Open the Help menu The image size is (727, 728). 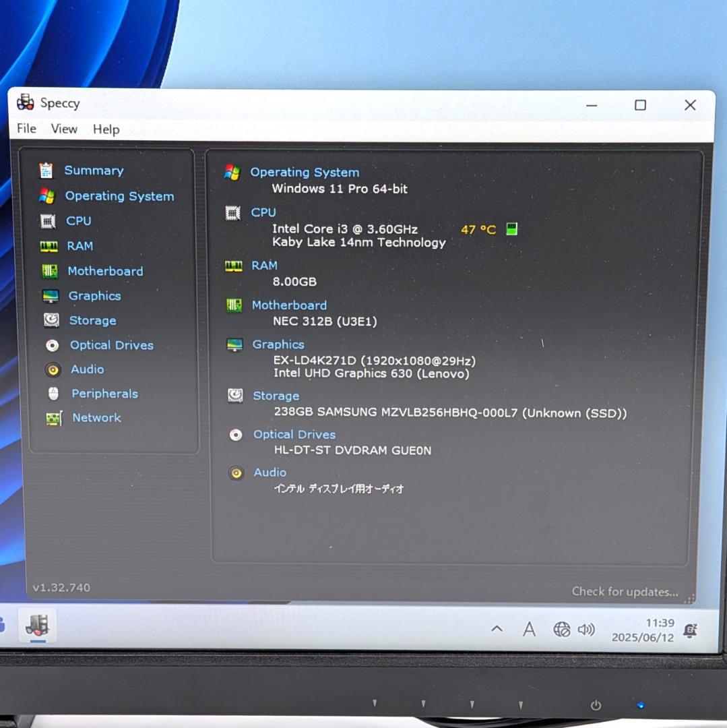point(105,129)
